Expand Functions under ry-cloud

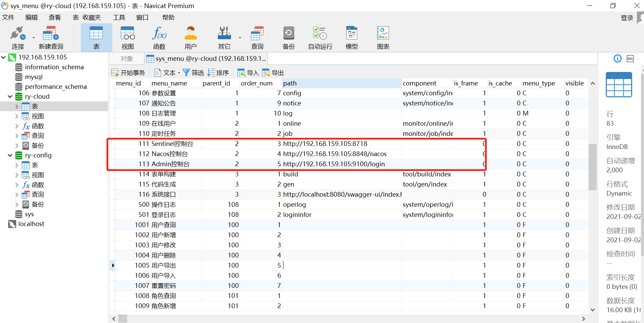[17, 126]
